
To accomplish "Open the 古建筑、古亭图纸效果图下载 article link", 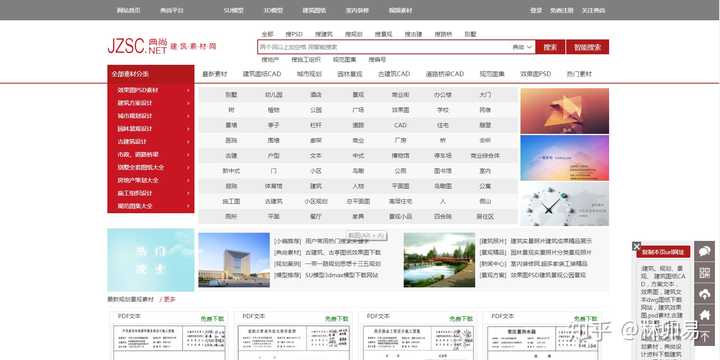I will pos(343,253).
